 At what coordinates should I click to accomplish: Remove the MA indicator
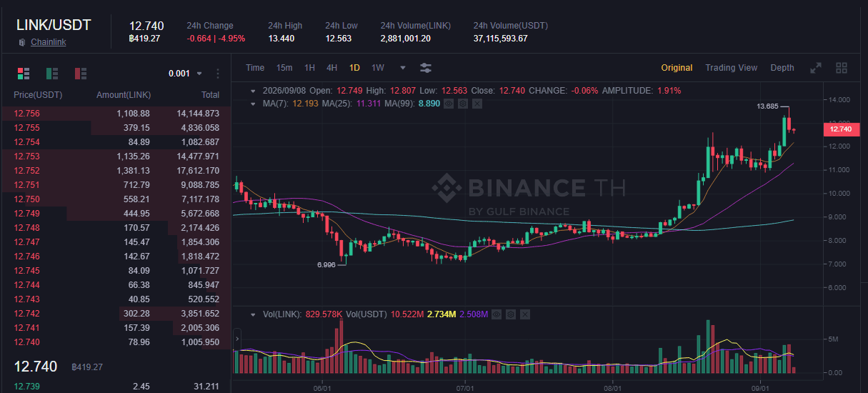(x=477, y=104)
